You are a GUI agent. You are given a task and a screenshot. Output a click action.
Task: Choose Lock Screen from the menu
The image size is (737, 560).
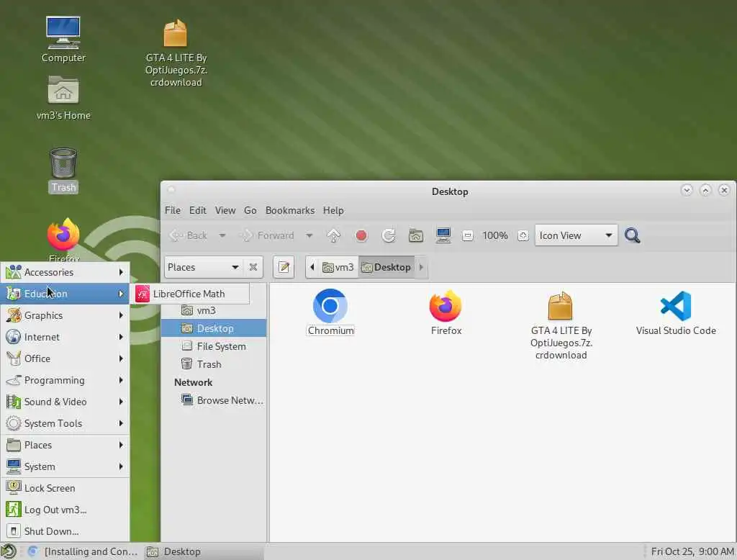point(65,489)
